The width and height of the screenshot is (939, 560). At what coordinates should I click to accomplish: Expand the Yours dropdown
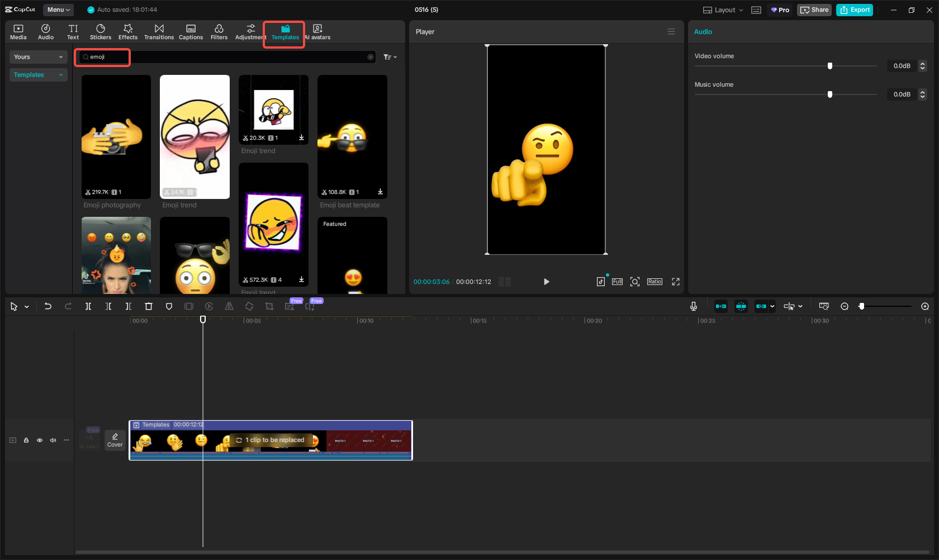(x=38, y=57)
